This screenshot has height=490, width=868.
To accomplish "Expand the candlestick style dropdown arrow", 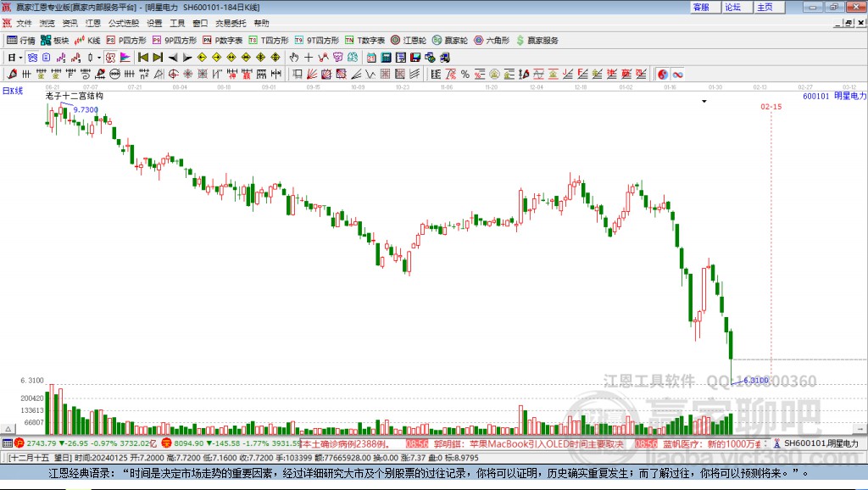I will (99, 58).
